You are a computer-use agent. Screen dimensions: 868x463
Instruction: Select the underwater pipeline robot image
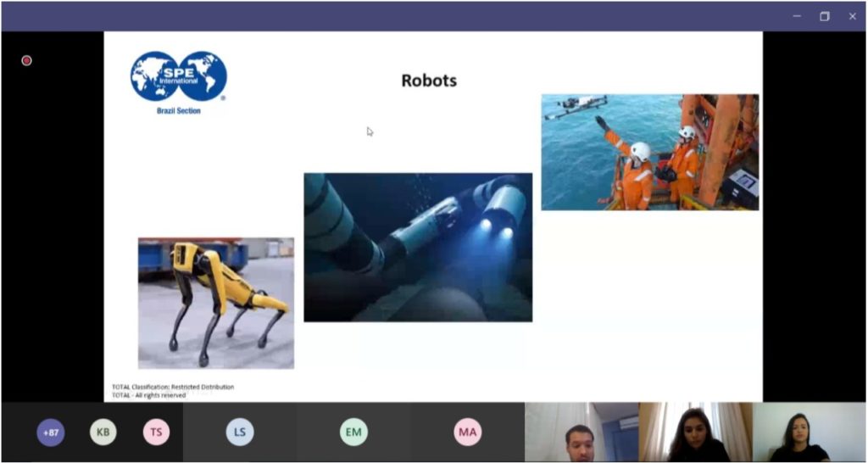click(x=418, y=248)
